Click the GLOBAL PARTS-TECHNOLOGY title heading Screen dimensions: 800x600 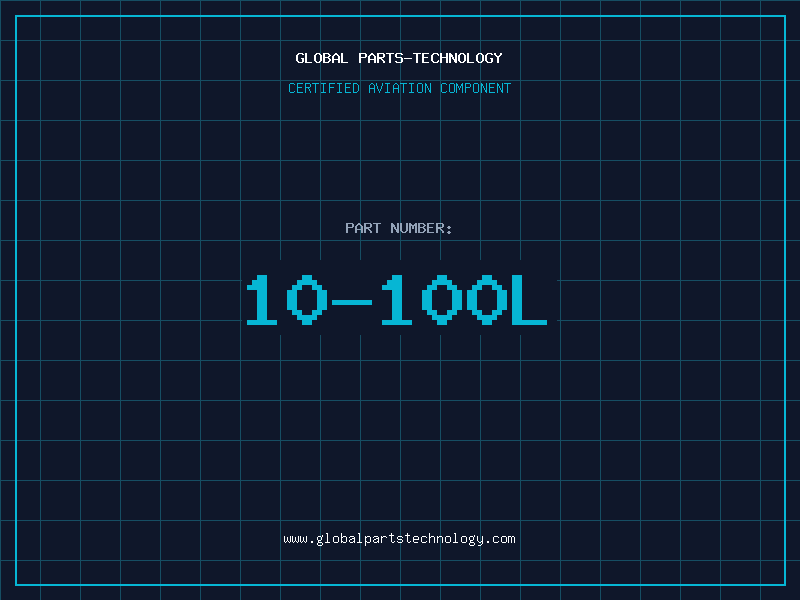click(x=399, y=59)
